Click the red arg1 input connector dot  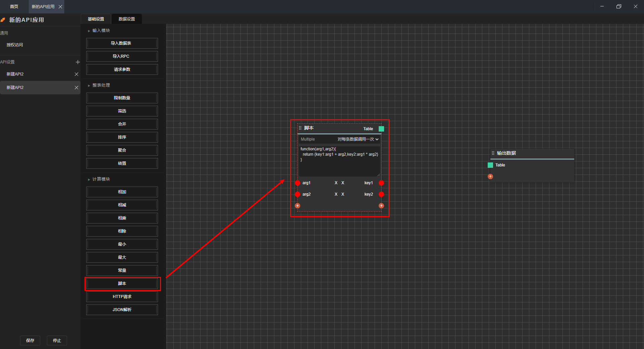pyautogui.click(x=298, y=183)
